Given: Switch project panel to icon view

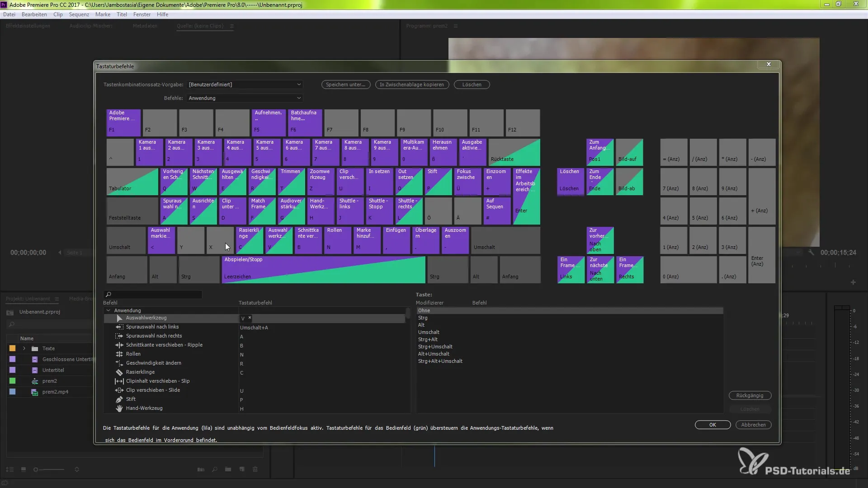Looking at the screenshot, I should 24,469.
